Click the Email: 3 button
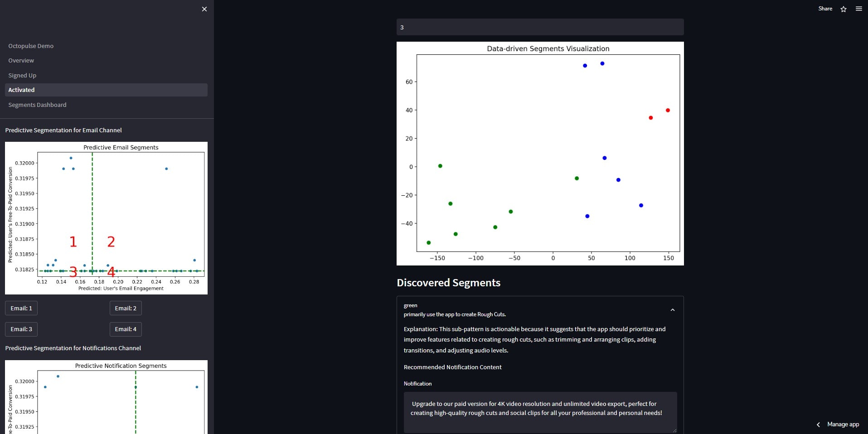The width and height of the screenshot is (868, 434). coord(21,329)
